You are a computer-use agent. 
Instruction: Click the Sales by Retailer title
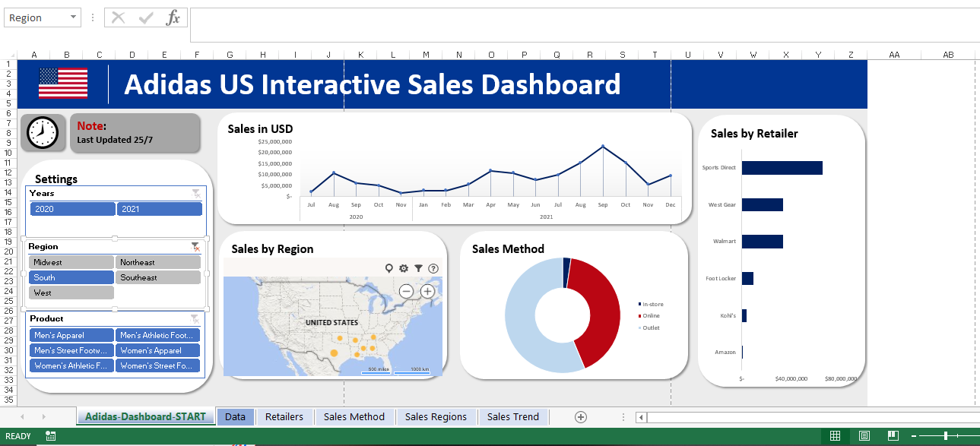(x=754, y=133)
